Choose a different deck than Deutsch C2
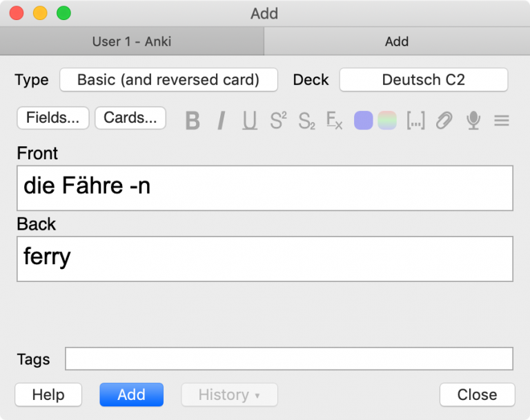The image size is (530, 420). click(424, 80)
